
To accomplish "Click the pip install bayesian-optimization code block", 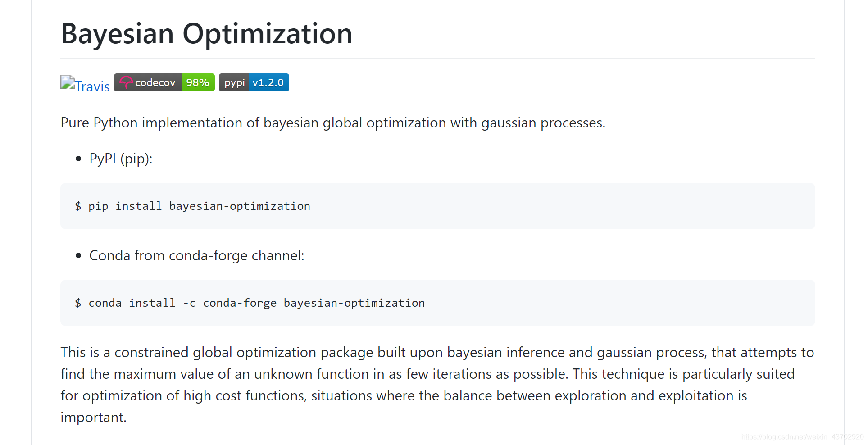I will tap(438, 206).
